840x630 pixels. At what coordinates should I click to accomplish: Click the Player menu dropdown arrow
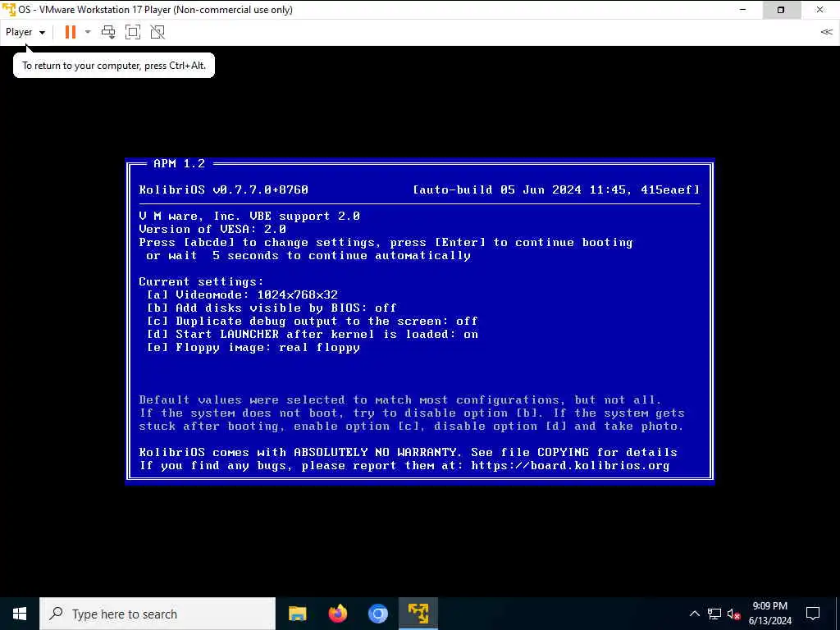pos(42,33)
